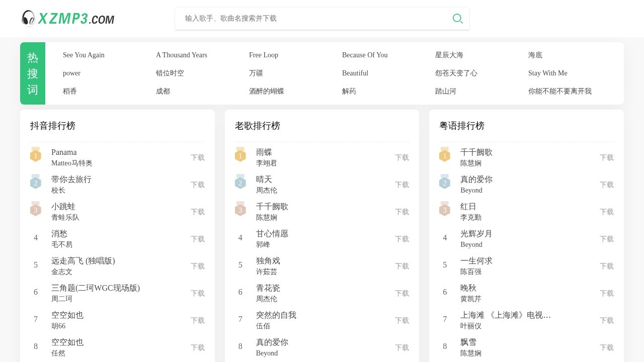Click the silver number 2 badge beside 带你去旅行
Screen dimensions: 644x362
tap(36, 183)
